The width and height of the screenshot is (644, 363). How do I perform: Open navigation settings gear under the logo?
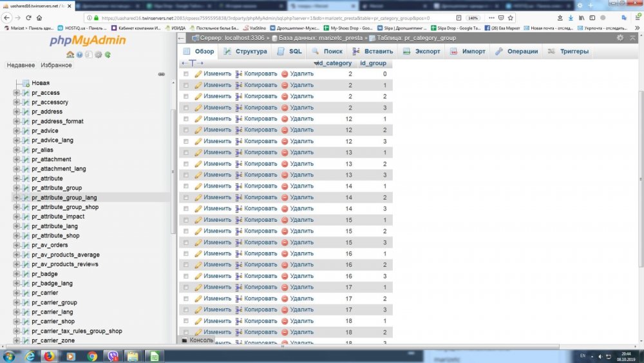pos(98,55)
